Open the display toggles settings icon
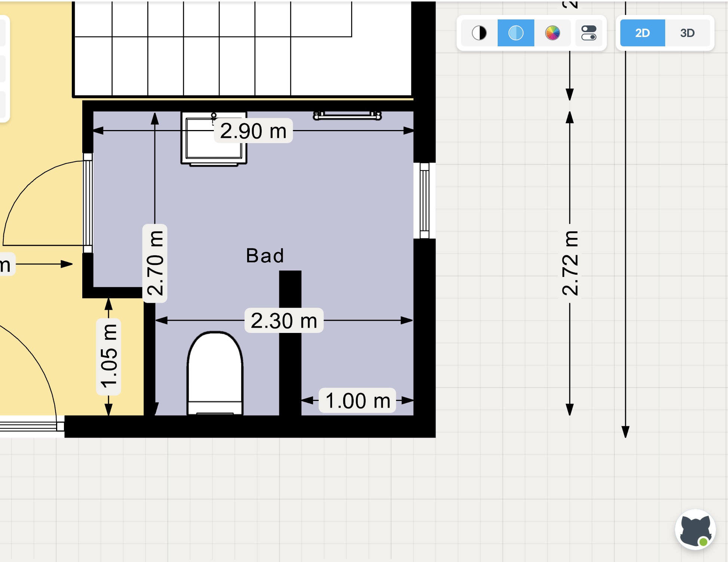728x562 pixels. pos(589,33)
